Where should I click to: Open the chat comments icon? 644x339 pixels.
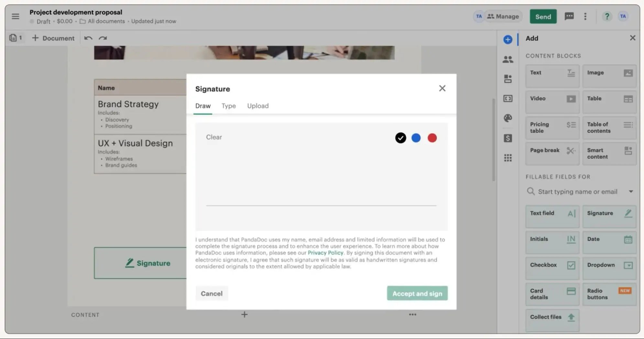[x=569, y=16]
